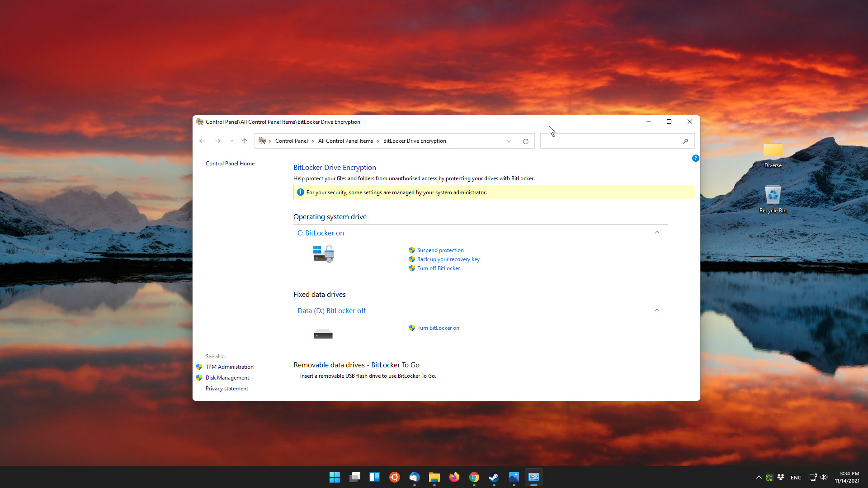Open Widgets from taskbar
Screen dimensions: 868x488
[375, 477]
